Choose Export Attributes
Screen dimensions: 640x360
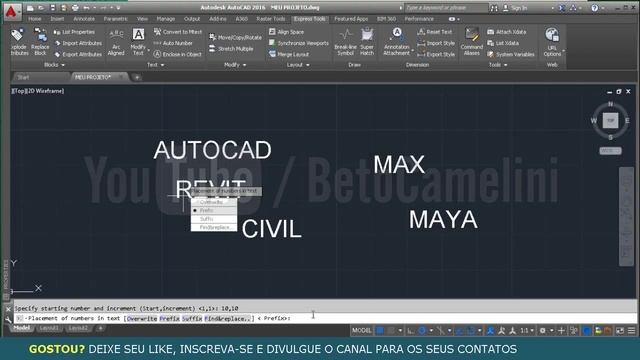pos(78,54)
